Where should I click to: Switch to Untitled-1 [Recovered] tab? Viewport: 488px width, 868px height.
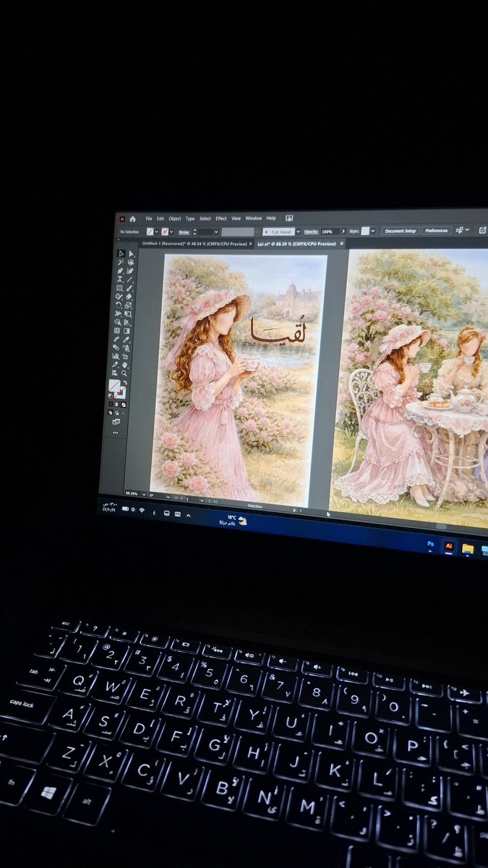194,244
